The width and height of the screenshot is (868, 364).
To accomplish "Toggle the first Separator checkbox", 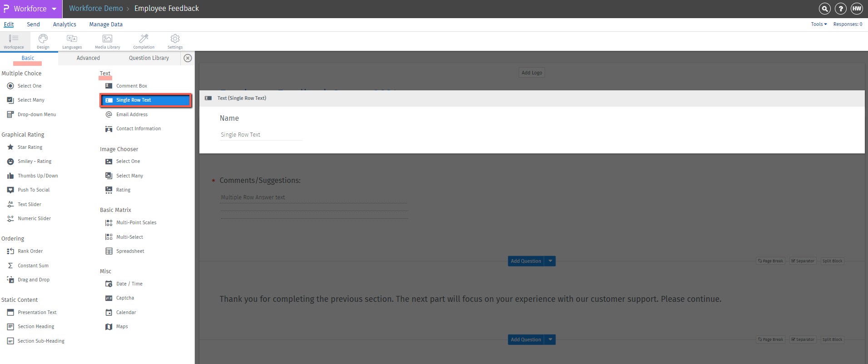I will [803, 261].
